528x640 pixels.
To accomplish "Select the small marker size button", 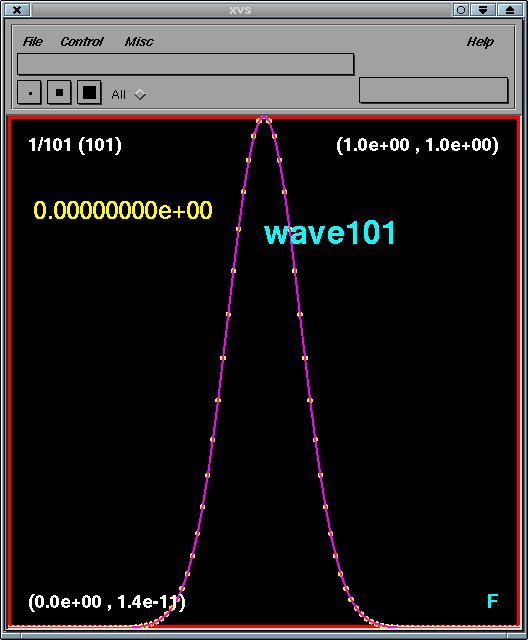I will coord(29,93).
